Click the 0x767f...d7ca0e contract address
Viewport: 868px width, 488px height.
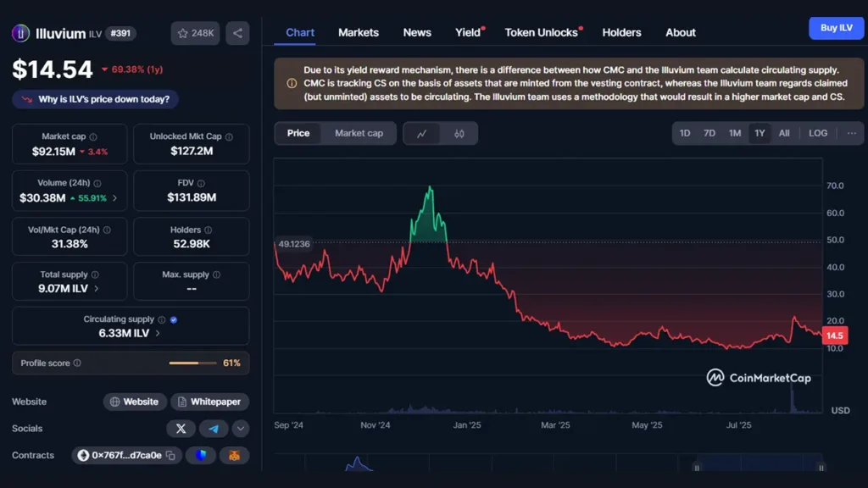coord(127,455)
